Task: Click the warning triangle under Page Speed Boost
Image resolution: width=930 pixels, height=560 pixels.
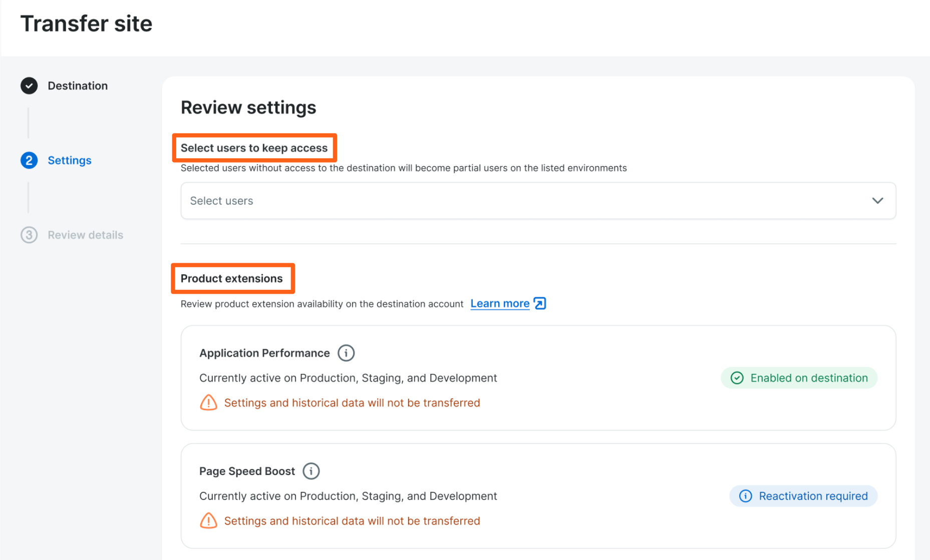Action: pyautogui.click(x=208, y=521)
